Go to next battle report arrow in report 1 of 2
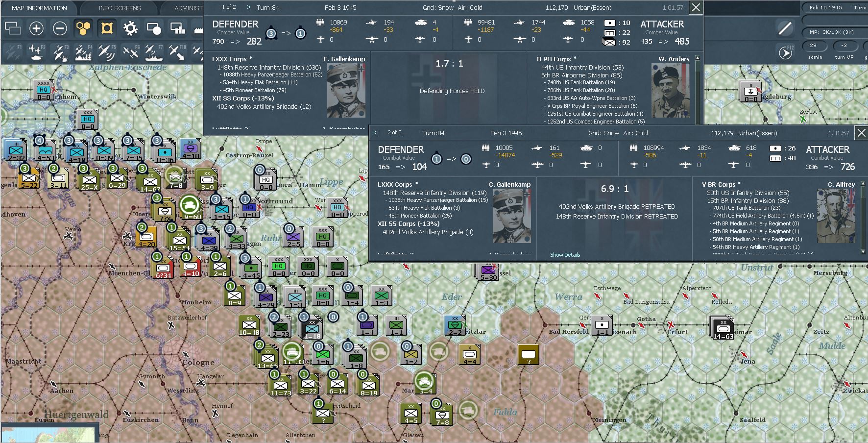The image size is (868, 443). (x=248, y=7)
